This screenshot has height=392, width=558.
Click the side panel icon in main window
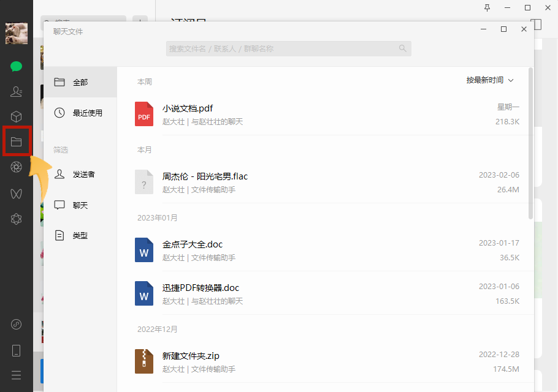tap(537, 24)
